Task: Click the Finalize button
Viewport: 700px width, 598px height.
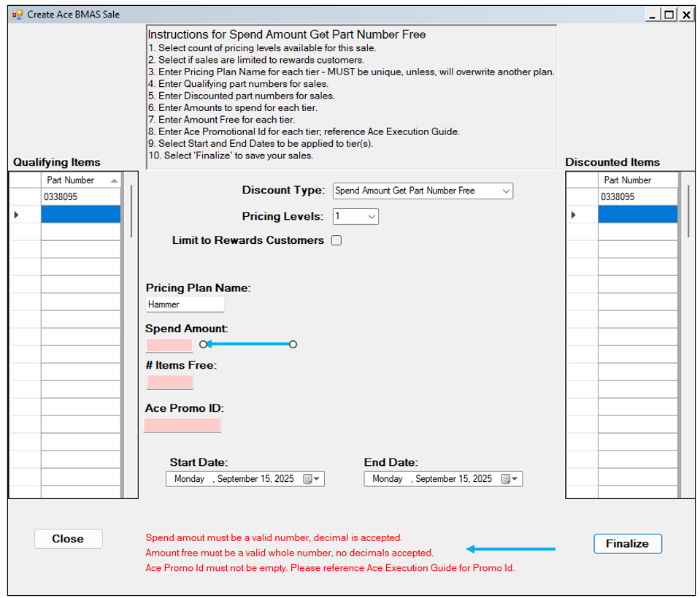Action: pyautogui.click(x=627, y=543)
